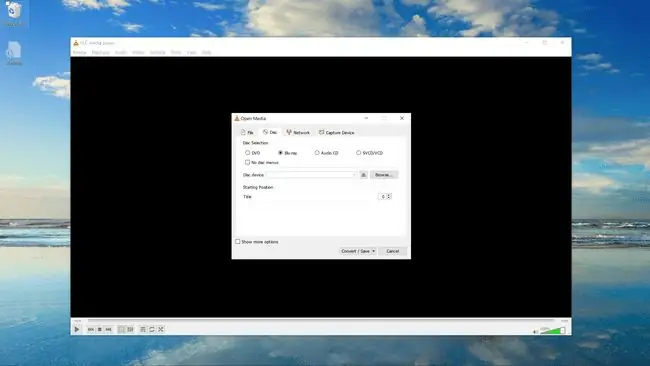
Task: Open the Convert / Save dropdown arrow
Action: 374,251
